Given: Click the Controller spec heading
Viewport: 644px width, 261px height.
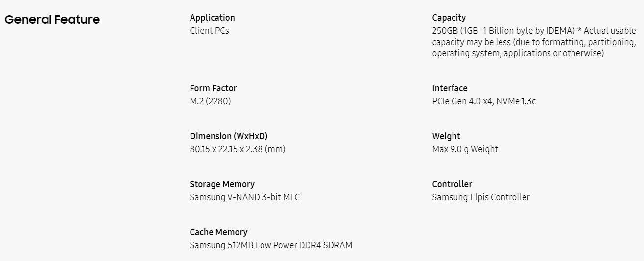Looking at the screenshot, I should pos(452,184).
